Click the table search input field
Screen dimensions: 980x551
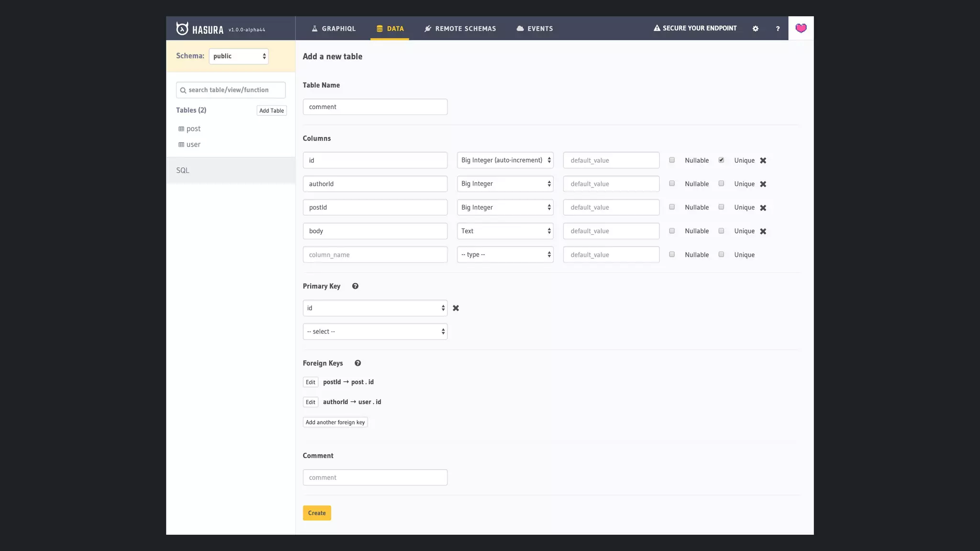[231, 90]
